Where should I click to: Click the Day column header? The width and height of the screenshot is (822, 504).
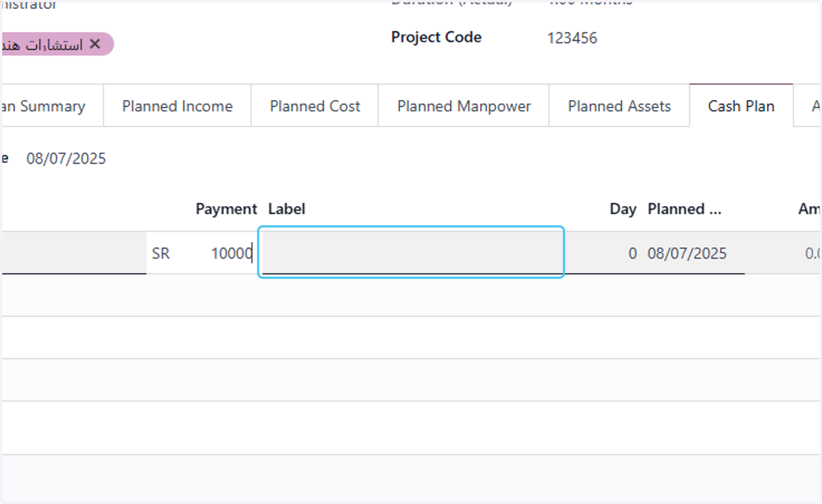pyautogui.click(x=623, y=209)
